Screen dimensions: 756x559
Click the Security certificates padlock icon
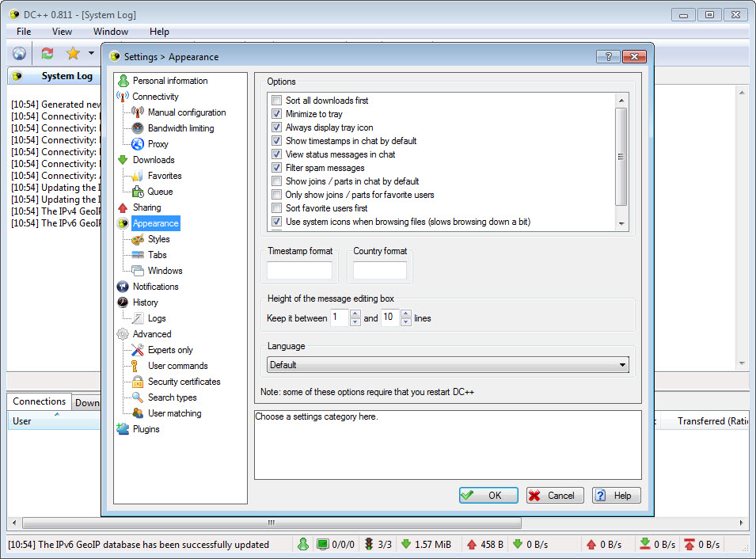[138, 382]
